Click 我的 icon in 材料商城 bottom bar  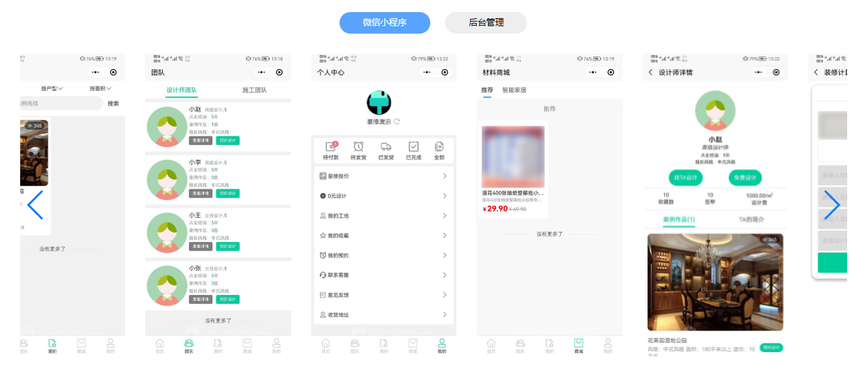(x=608, y=345)
